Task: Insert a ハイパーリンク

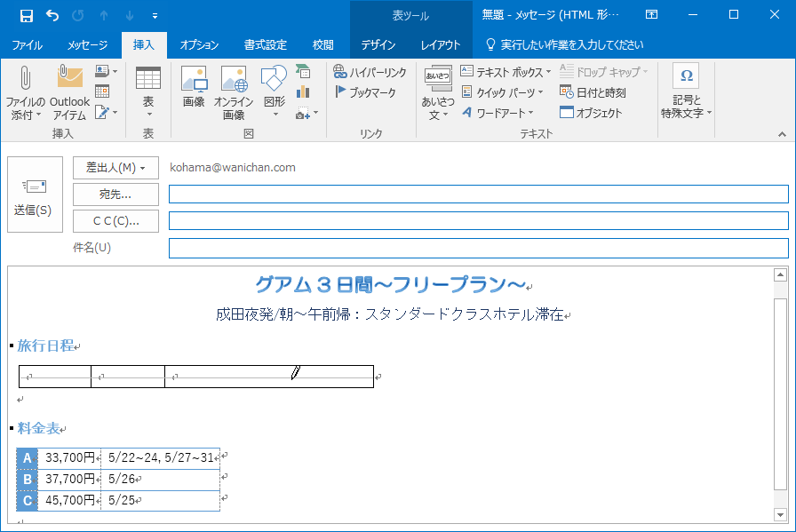Action: (x=370, y=72)
